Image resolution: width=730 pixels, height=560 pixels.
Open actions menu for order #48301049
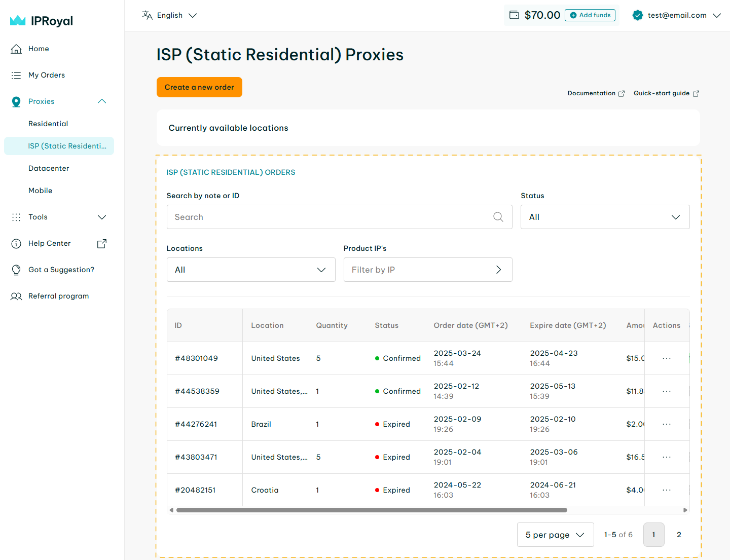coord(666,358)
